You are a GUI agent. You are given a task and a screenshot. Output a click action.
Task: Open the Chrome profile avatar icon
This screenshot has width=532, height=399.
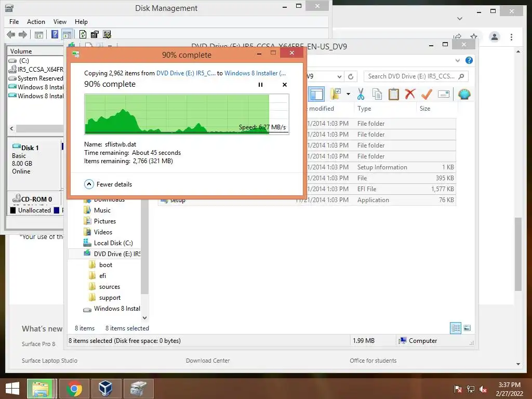(495, 37)
